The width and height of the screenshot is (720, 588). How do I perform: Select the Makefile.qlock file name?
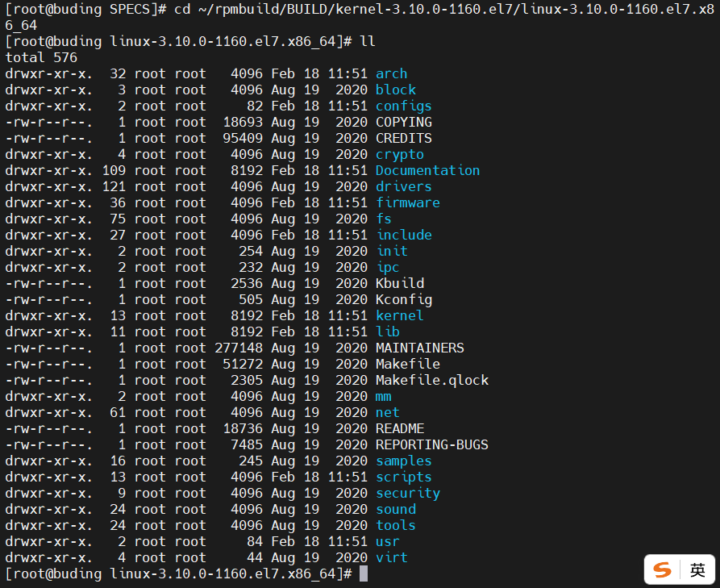[432, 380]
